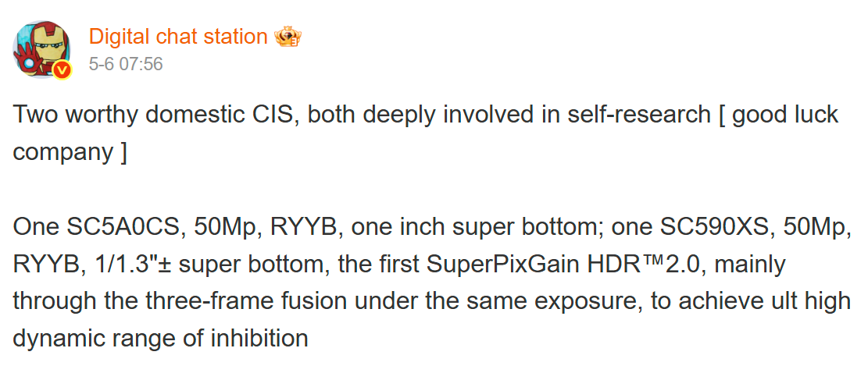Open Digital chat station's profile link
This screenshot has height=373, width=868.
click(x=178, y=37)
